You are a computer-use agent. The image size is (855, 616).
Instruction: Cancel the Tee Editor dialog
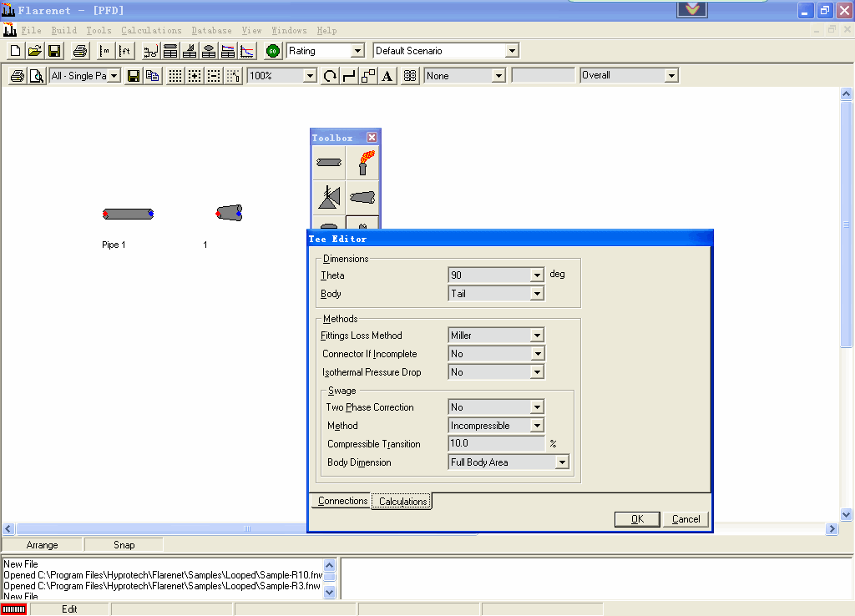(x=686, y=519)
